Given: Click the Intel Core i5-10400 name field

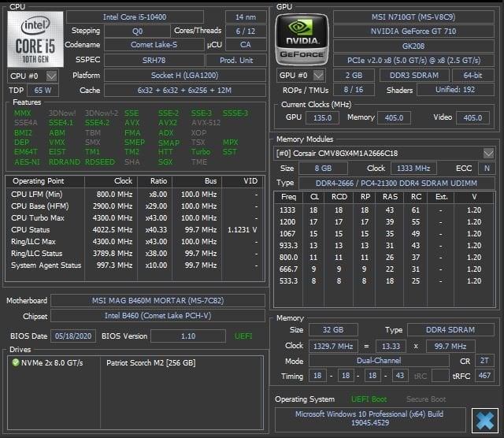Looking at the screenshot, I should pos(135,17).
